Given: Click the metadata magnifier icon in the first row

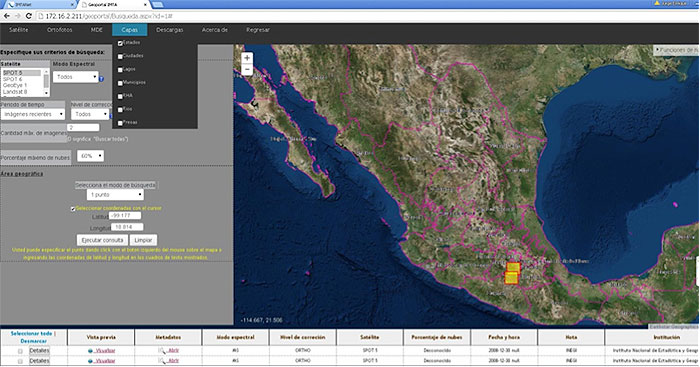Looking at the screenshot, I should 162,350.
